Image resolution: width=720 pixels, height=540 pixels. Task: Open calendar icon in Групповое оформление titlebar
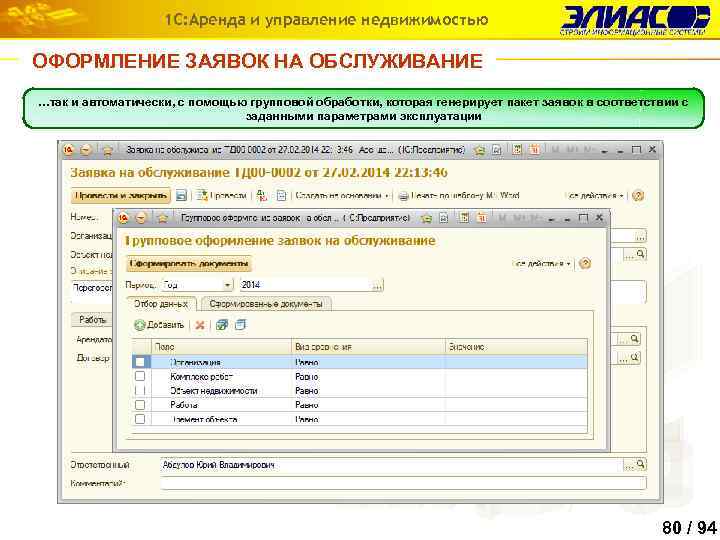click(x=481, y=218)
